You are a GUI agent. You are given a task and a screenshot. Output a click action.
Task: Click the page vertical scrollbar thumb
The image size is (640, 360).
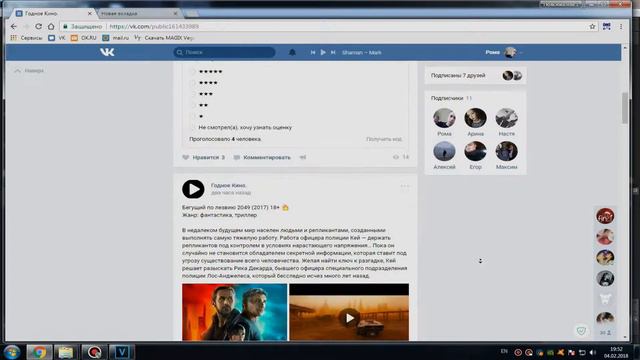[x=625, y=108]
